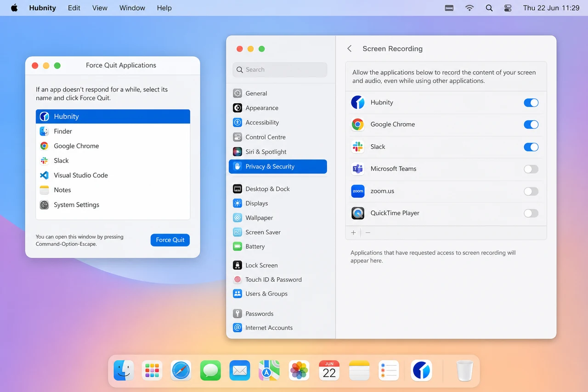588x392 pixels.
Task: Click the keyboard icon in menu bar
Action: [450, 8]
